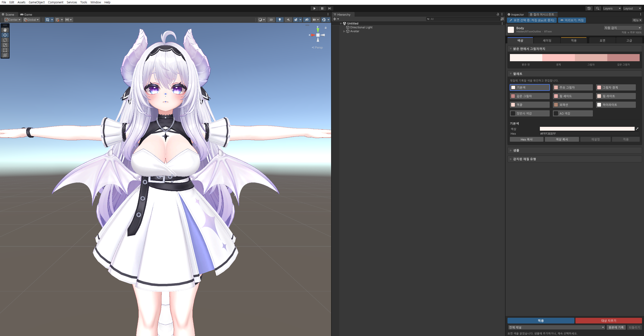Click the color eyedropper next to 색상 field

(637, 129)
